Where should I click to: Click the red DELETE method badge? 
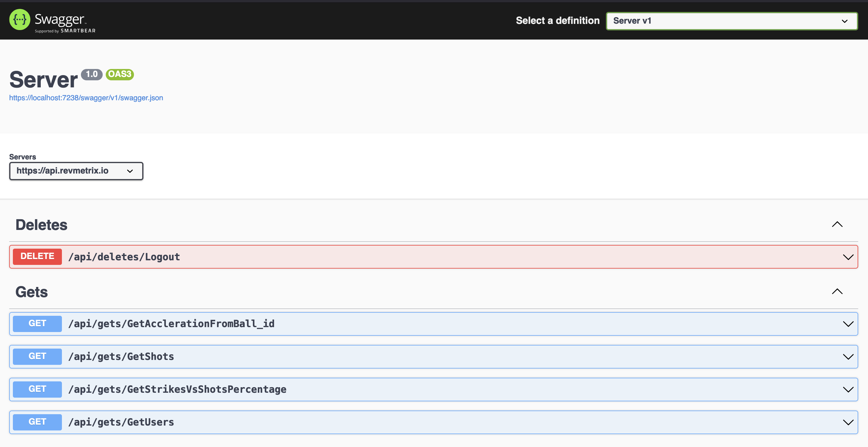coord(37,257)
